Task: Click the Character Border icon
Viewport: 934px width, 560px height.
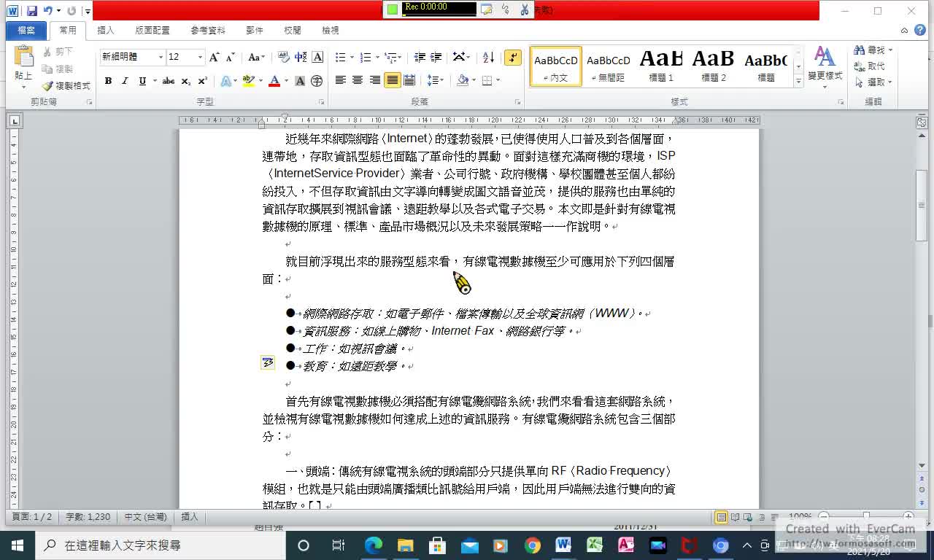Action: (x=317, y=57)
